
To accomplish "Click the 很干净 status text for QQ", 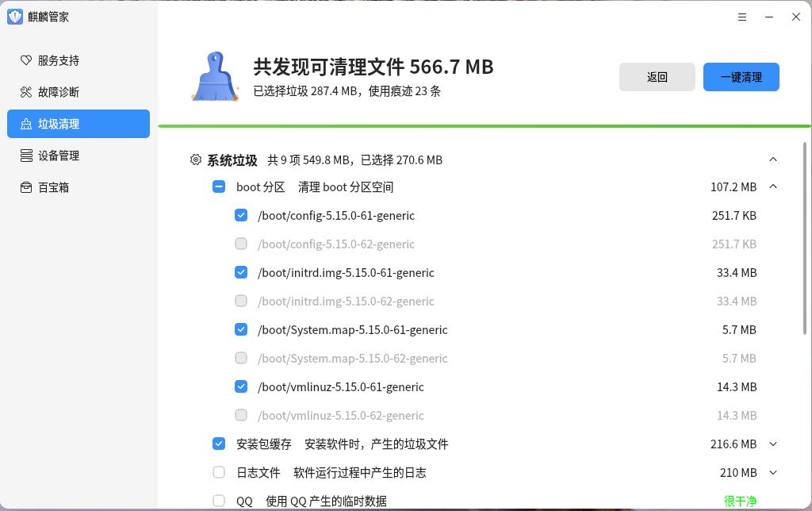I will (x=740, y=501).
